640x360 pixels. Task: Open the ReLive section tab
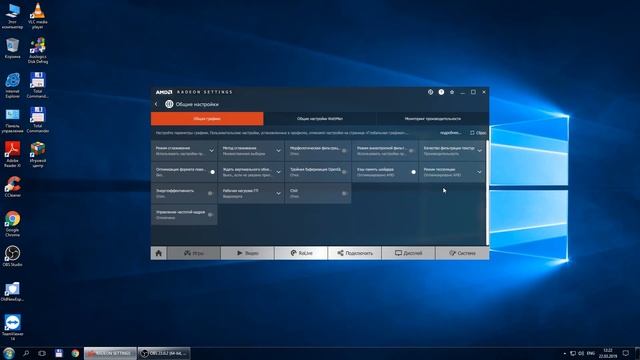(301, 253)
